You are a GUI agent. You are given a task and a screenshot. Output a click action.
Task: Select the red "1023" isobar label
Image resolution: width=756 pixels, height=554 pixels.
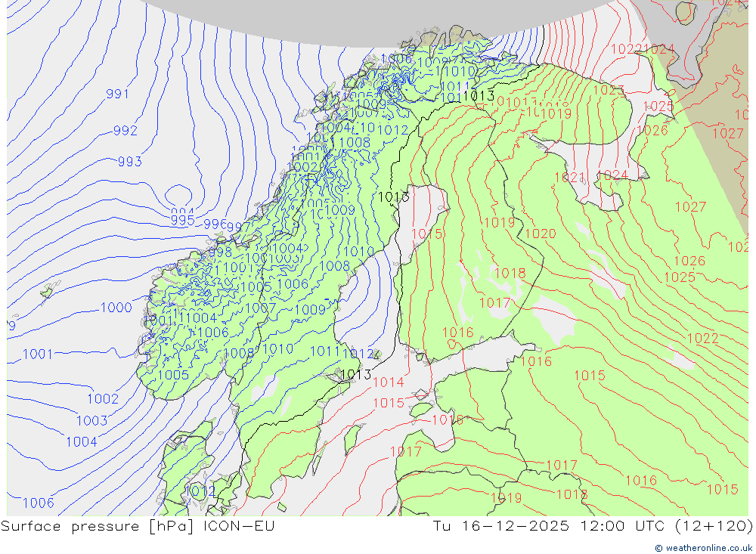point(609,90)
